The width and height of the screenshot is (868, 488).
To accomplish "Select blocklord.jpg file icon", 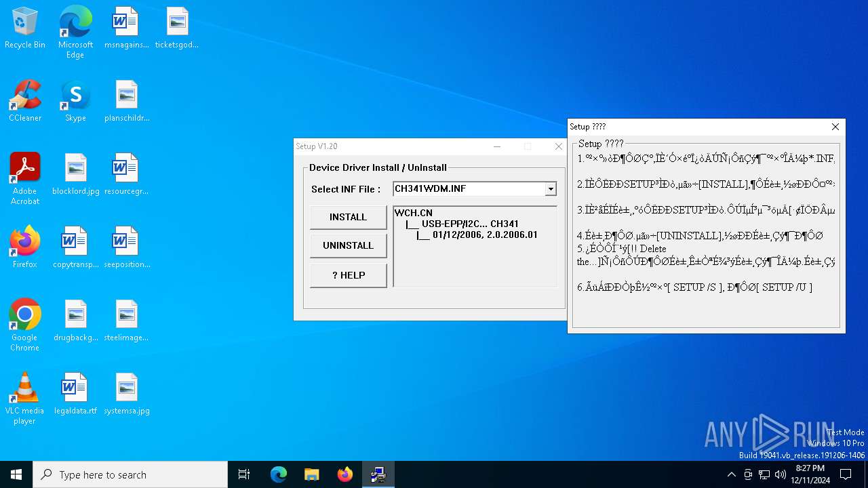I will click(x=76, y=174).
